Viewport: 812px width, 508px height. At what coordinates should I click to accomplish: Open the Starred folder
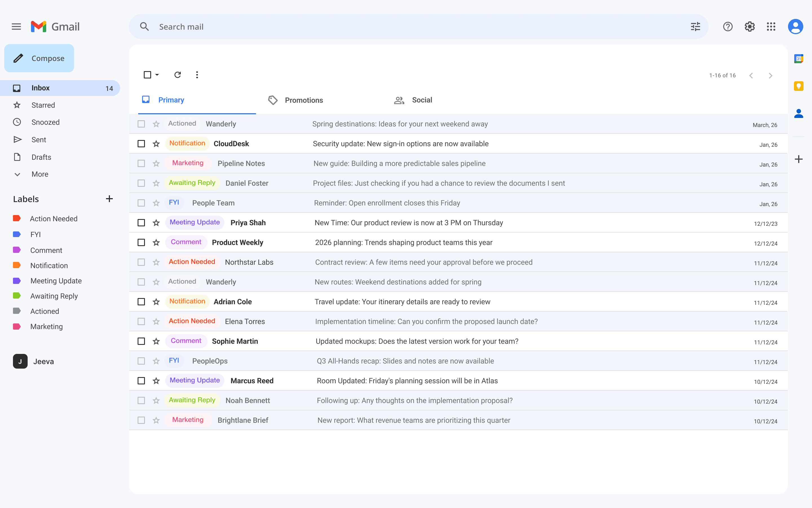(x=43, y=105)
